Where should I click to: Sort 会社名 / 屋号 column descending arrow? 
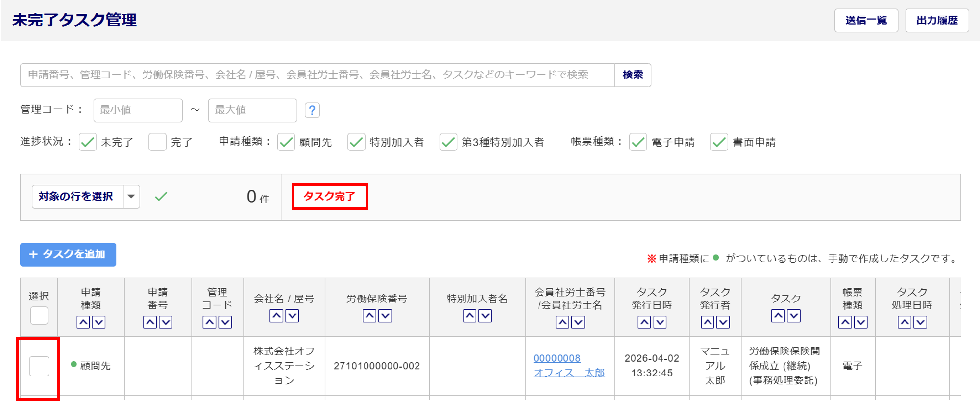tap(292, 316)
